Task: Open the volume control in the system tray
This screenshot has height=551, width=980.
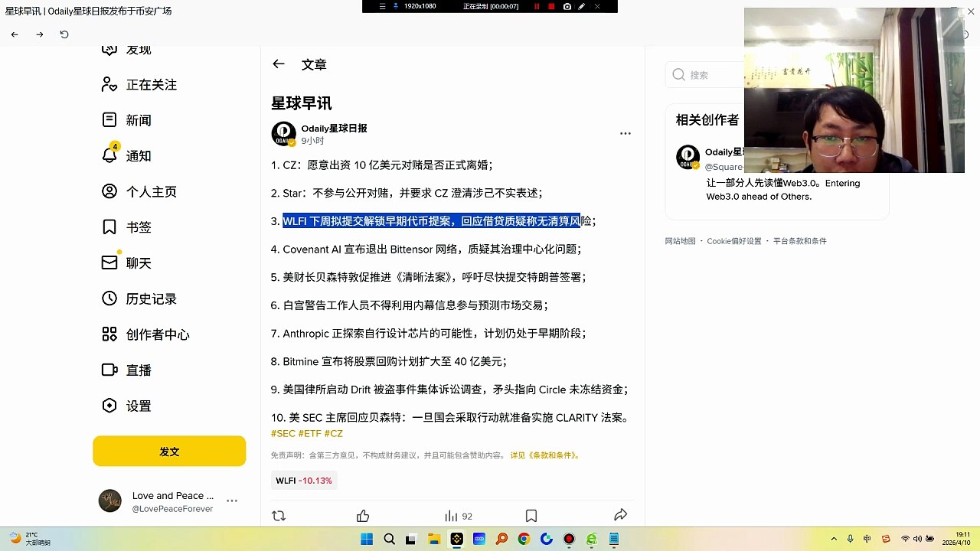Action: pyautogui.click(x=918, y=540)
